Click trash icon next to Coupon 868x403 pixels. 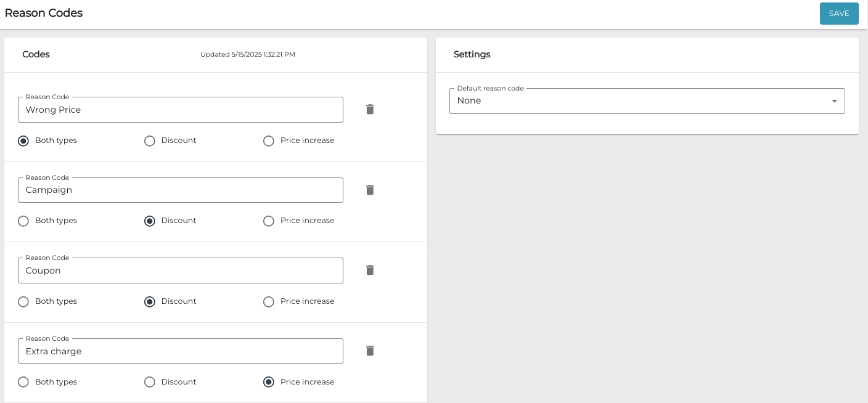[x=370, y=270]
